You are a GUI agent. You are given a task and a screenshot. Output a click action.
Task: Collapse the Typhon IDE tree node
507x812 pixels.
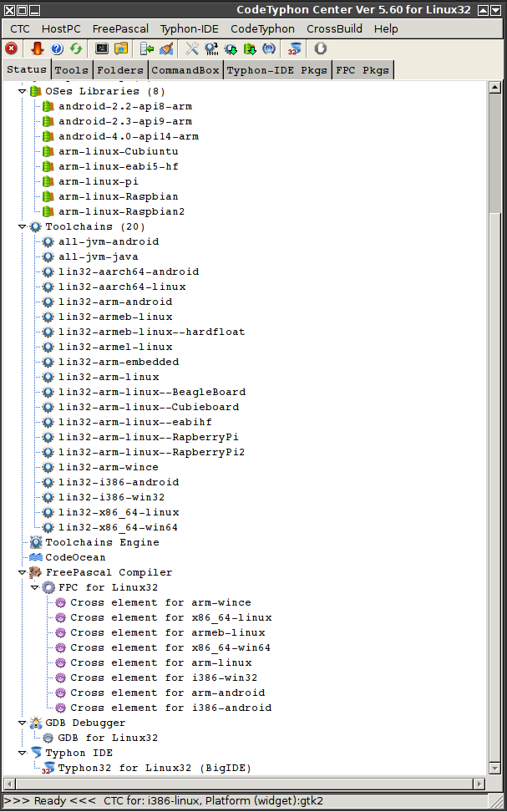[23, 753]
